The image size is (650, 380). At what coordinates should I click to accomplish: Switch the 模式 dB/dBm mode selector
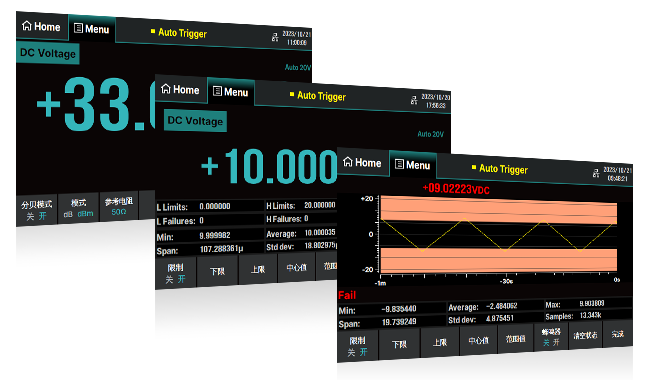point(78,208)
